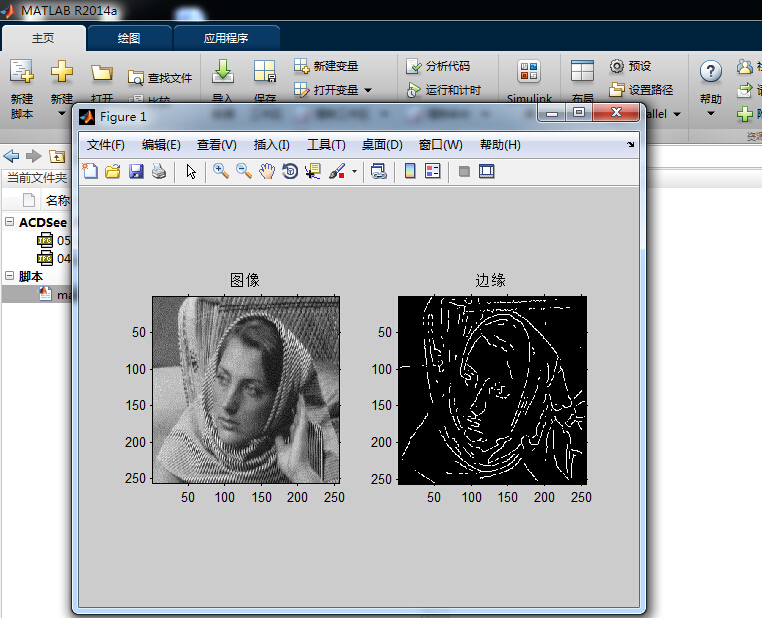Insert Colorbar via toolbar icon
The image size is (762, 618).
(x=410, y=172)
